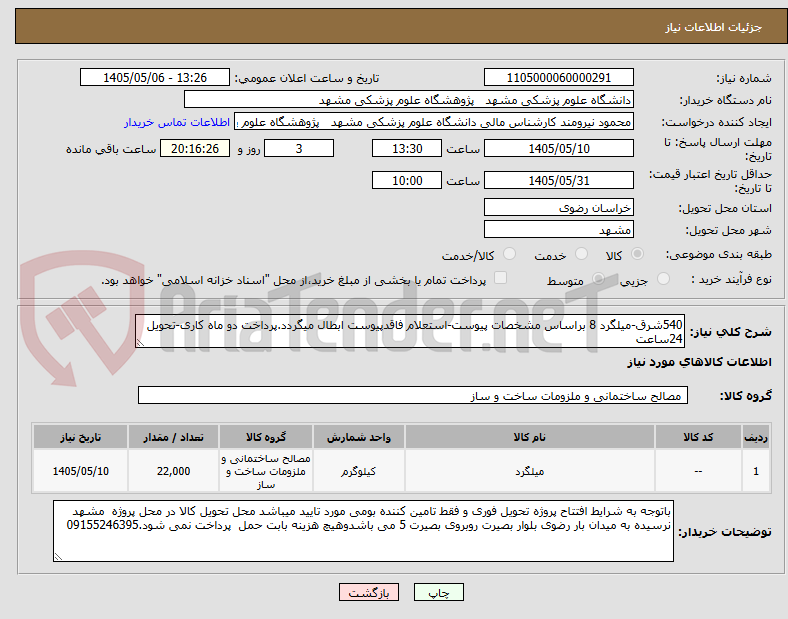Viewport: 788px width, 619px height.
Task: Click the ردیف column header
Action: coord(756,437)
